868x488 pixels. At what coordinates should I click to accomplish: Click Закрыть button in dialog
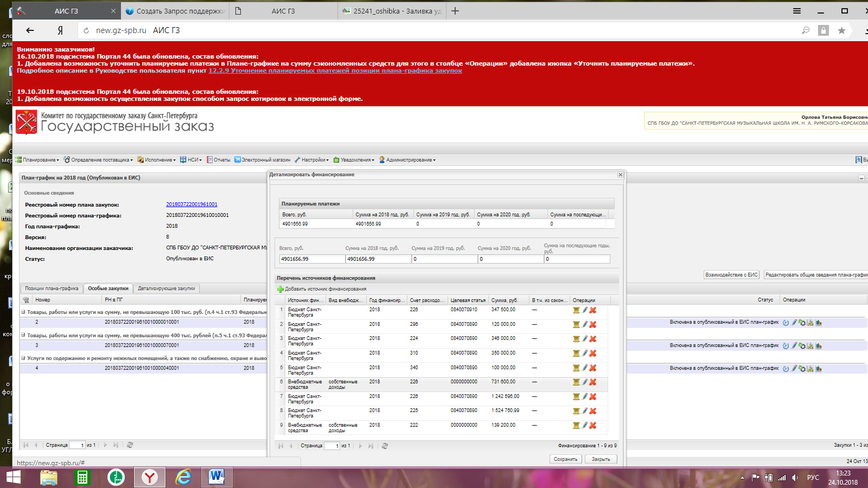601,459
